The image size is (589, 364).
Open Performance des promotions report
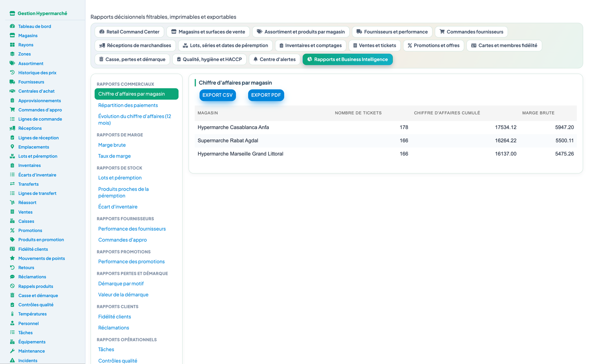(131, 262)
